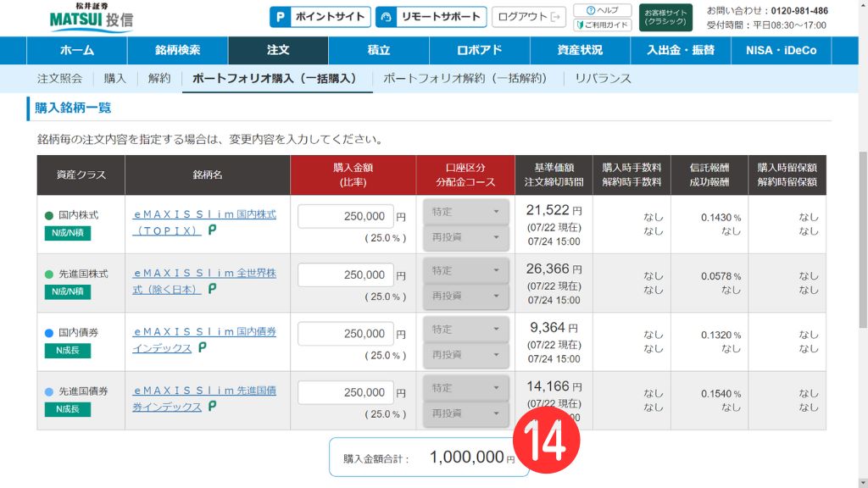Edit purchase amount for 国内債券 row
Viewport: 868px width, 488px height.
tap(346, 334)
